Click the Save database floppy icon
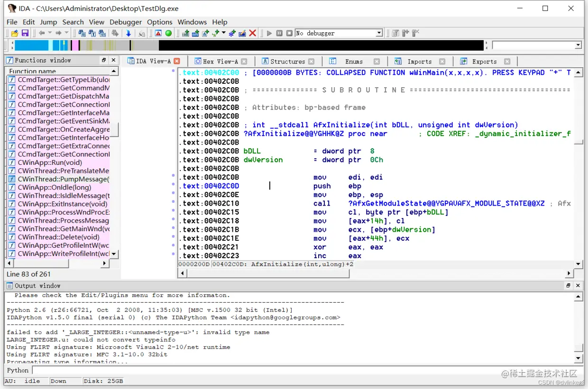This screenshot has height=389, width=588. (25, 33)
